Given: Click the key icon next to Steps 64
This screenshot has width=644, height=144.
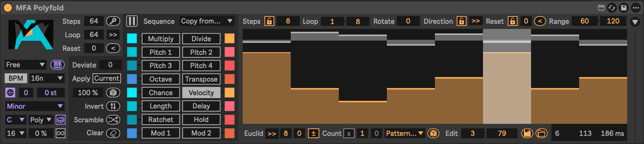Looking at the screenshot, I should (x=113, y=21).
